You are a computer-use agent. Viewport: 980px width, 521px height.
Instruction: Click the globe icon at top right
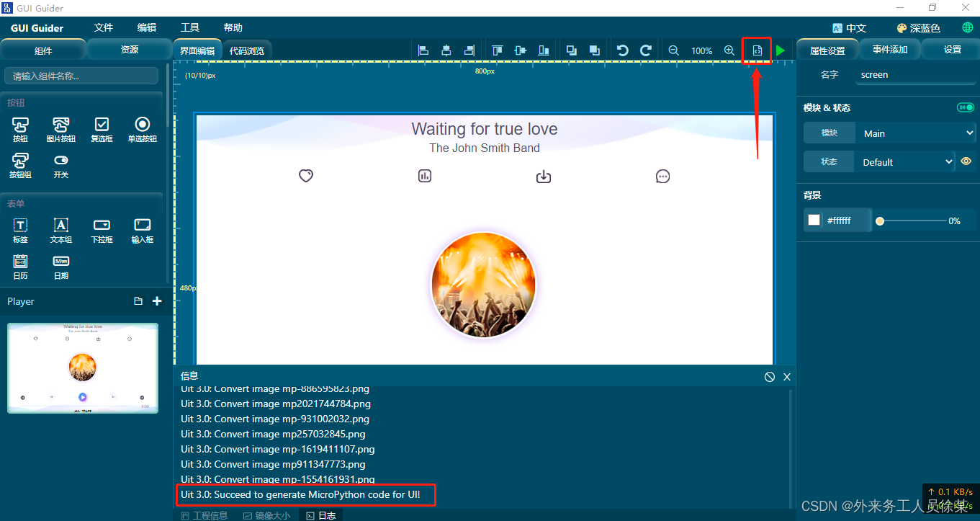pos(968,27)
